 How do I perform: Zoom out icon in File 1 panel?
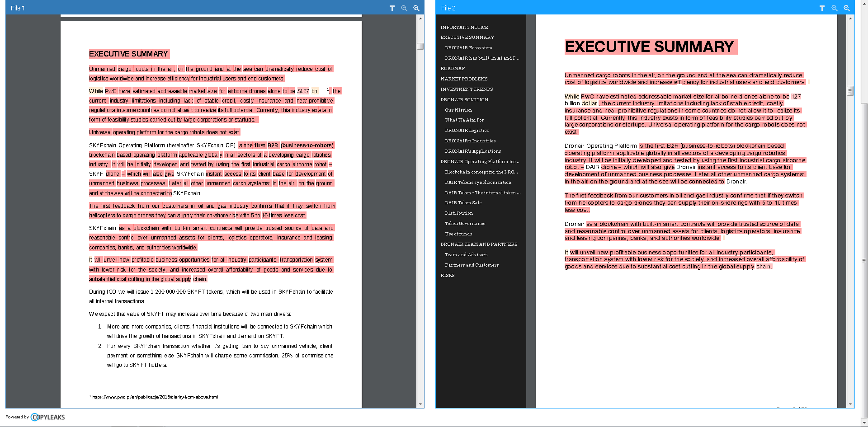pyautogui.click(x=404, y=8)
